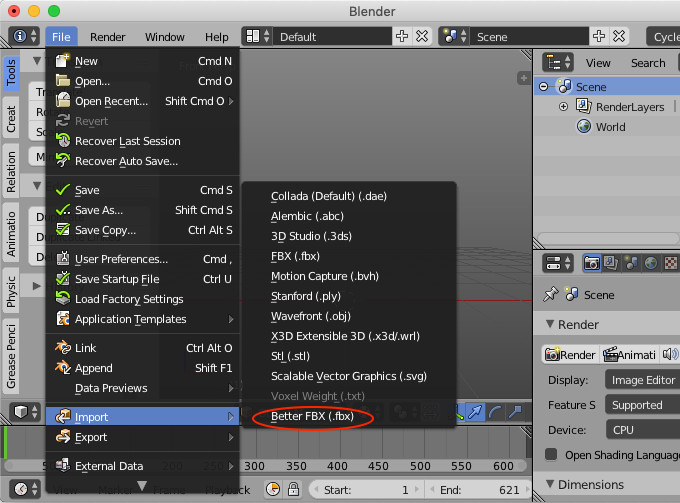Image resolution: width=680 pixels, height=503 pixels.
Task: Collapse the Scene tree item in outliner
Action: coord(543,87)
